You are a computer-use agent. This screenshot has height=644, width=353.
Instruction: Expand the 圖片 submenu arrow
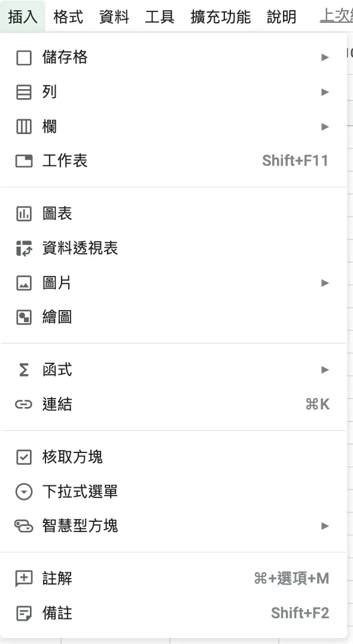(325, 282)
